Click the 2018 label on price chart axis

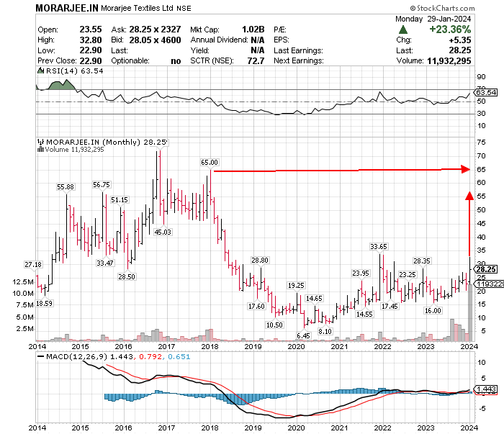point(210,346)
